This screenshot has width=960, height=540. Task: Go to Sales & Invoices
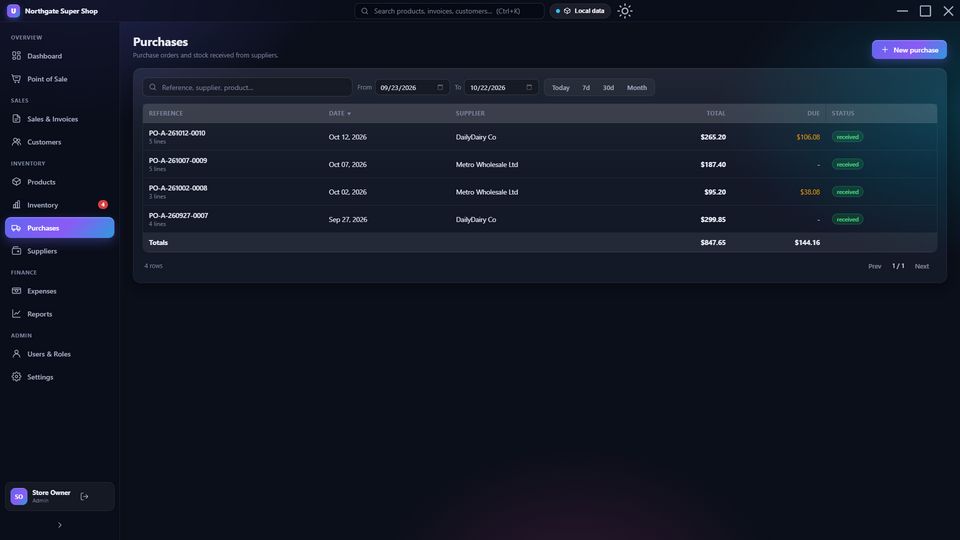pos(59,119)
